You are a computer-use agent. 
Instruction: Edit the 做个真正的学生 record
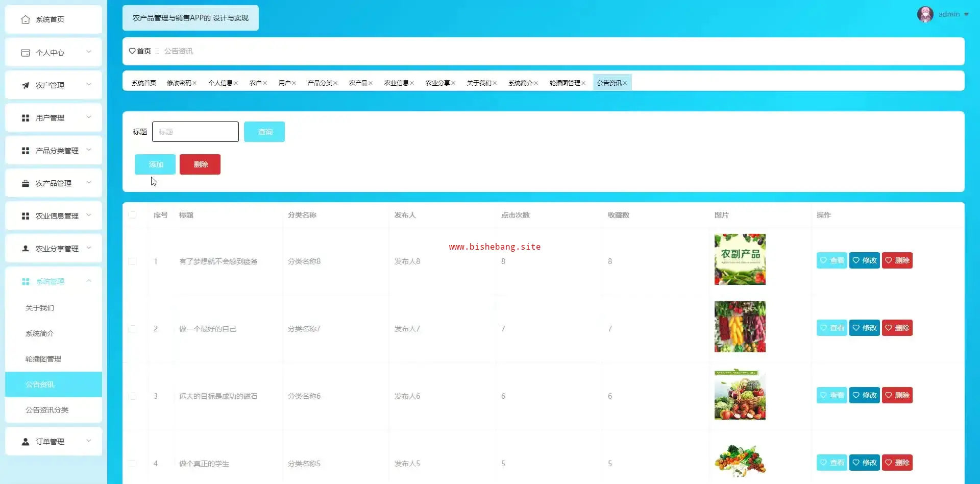click(x=865, y=463)
